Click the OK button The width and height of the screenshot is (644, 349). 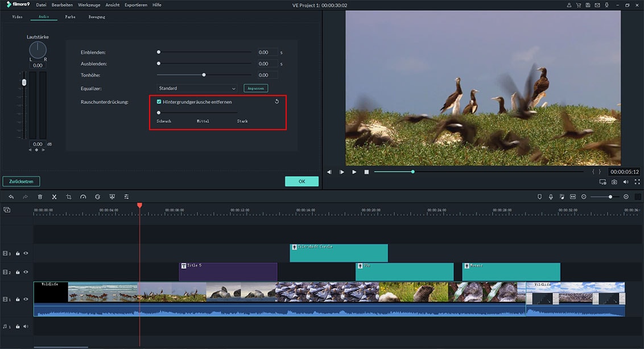[x=302, y=181]
